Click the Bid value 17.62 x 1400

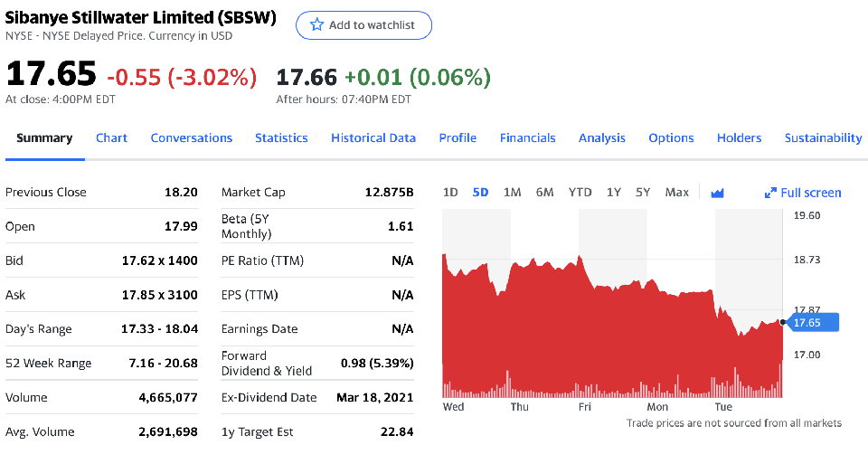click(x=159, y=260)
